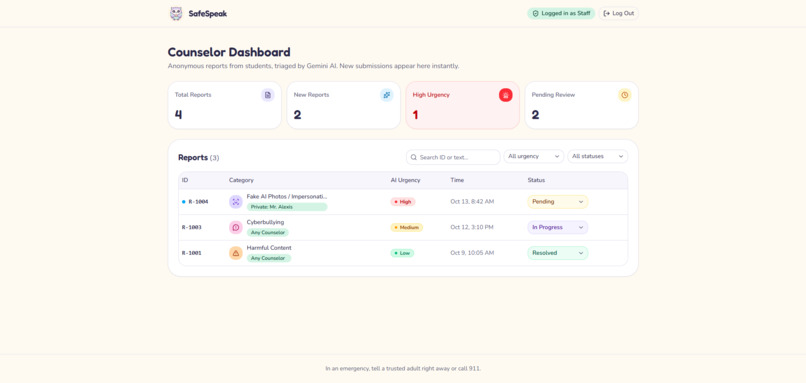The height and width of the screenshot is (383, 806).
Task: Click the ID column header
Action: 185,180
